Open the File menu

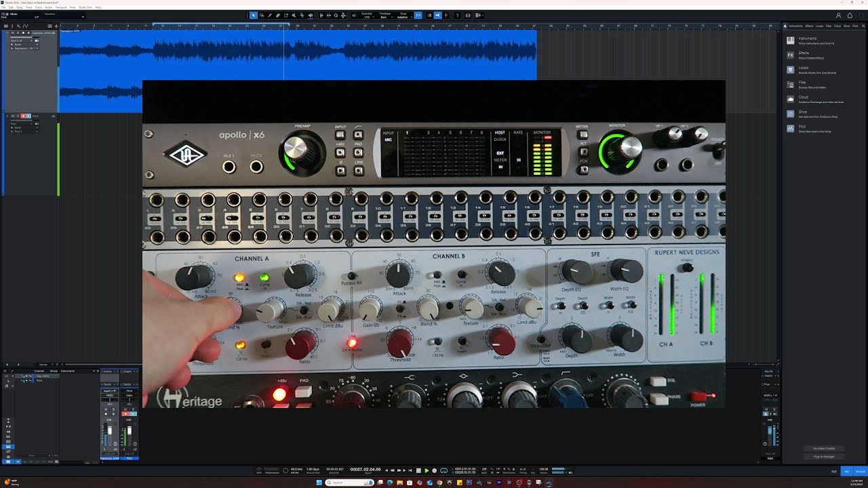[x=5, y=7]
